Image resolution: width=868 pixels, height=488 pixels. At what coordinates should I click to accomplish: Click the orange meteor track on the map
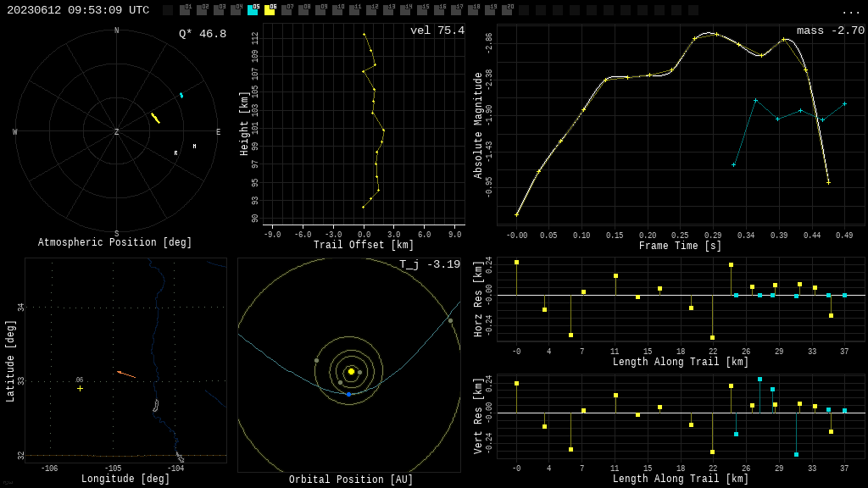click(126, 374)
